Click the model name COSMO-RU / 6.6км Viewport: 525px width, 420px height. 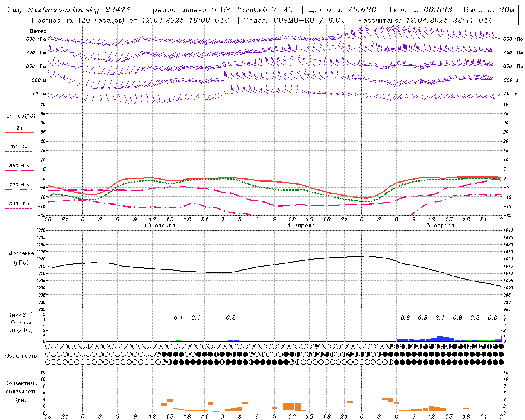(x=310, y=20)
